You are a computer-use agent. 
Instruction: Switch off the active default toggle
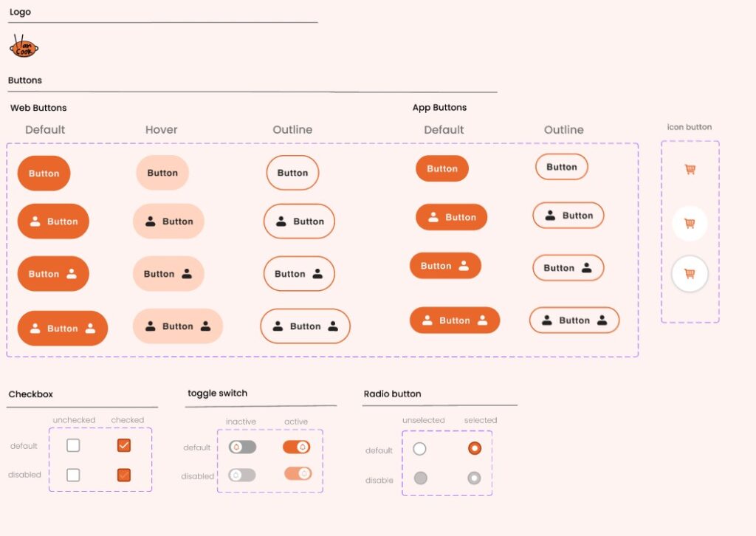(297, 447)
